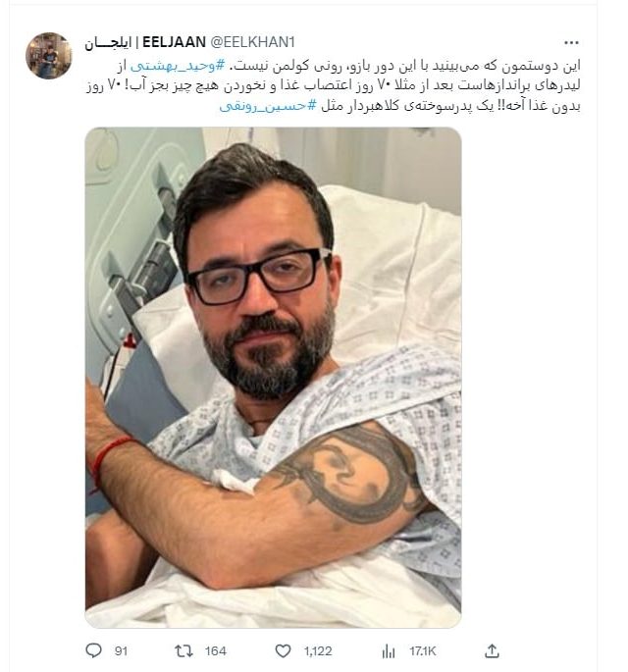Click the retweet arrows icon

tap(183, 651)
